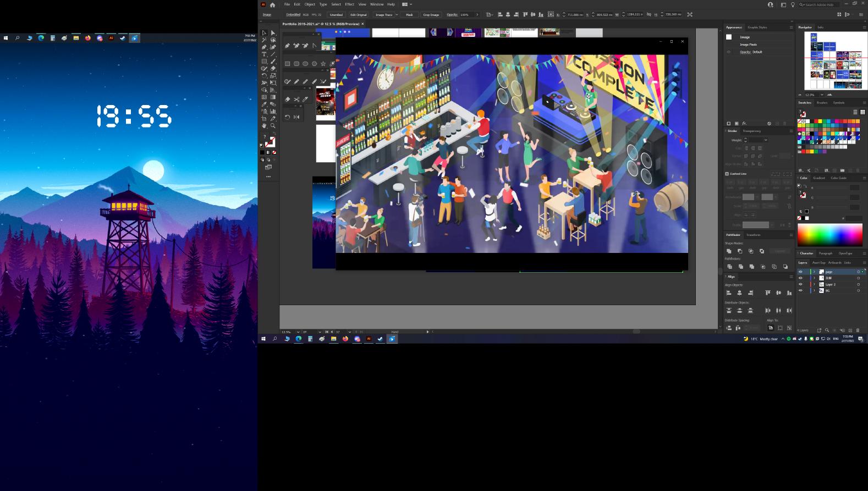Toggle visibility of the 'page' layer
The image size is (868, 491).
tap(800, 272)
